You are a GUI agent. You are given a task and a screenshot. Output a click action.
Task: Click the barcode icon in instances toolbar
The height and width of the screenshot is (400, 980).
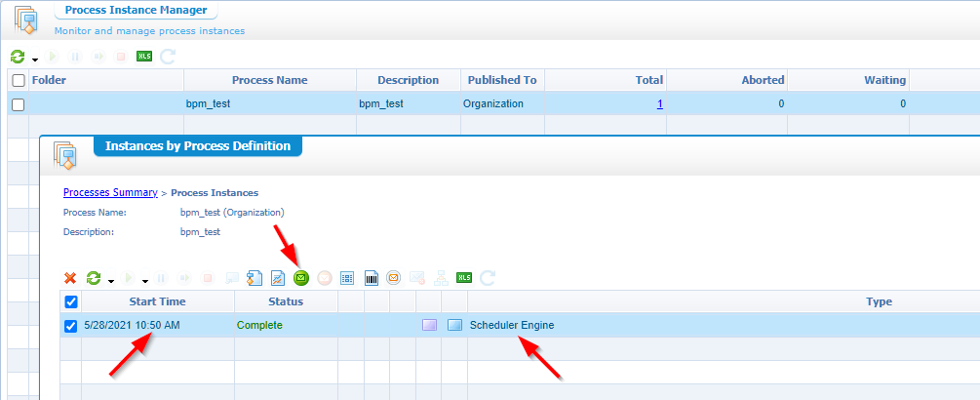[371, 278]
